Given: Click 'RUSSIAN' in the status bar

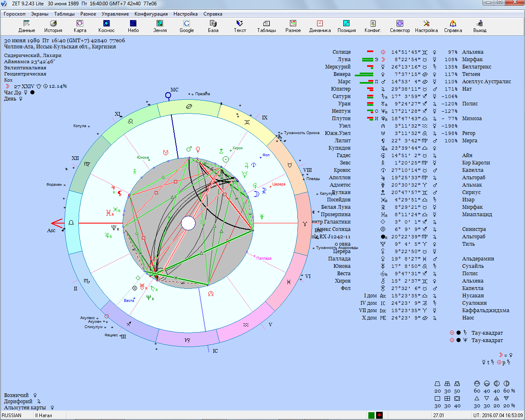Looking at the screenshot, I should click(x=11, y=415).
